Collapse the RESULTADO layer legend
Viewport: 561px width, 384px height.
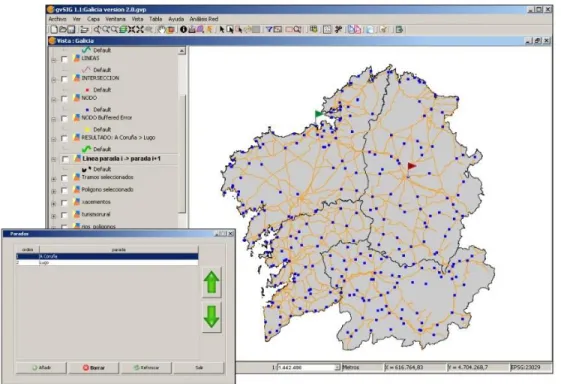coord(54,139)
